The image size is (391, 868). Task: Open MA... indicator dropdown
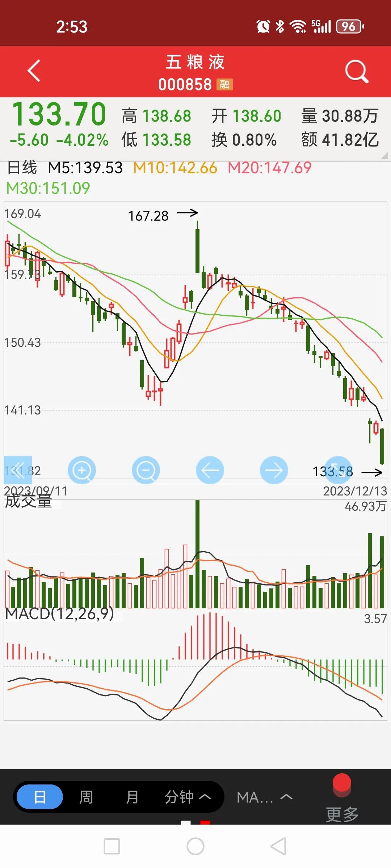tap(264, 797)
